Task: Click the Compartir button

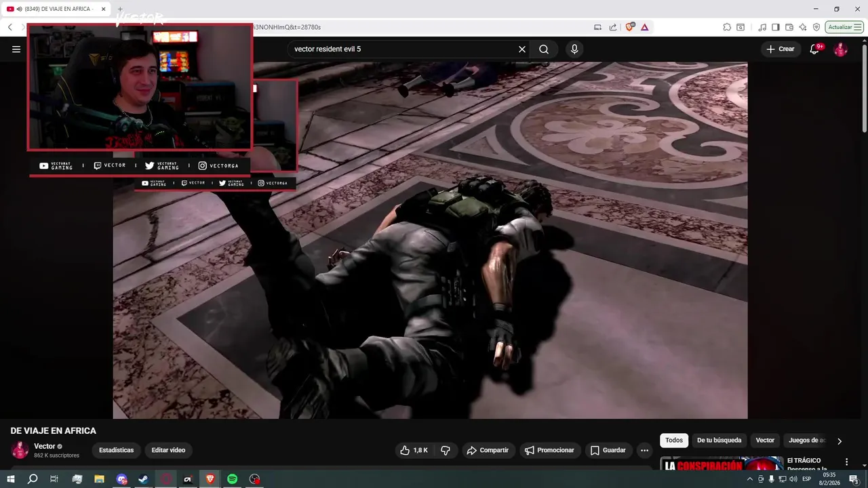Action: [487, 450]
